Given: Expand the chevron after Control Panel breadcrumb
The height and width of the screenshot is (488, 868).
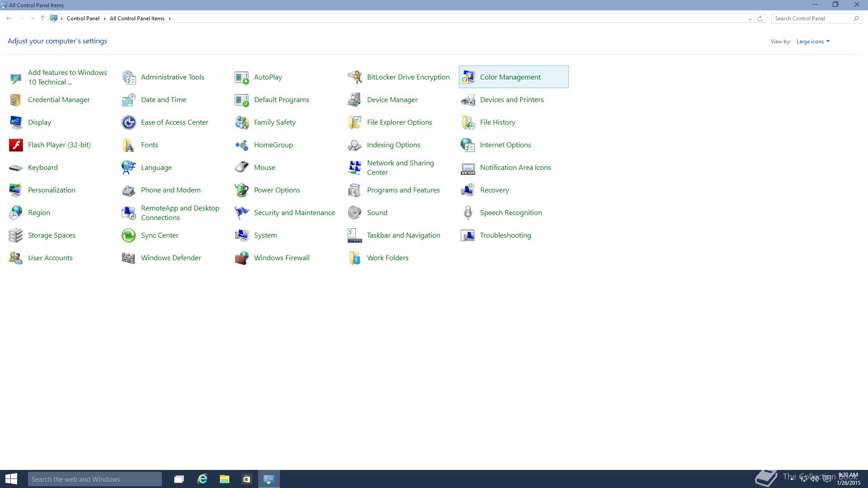Looking at the screenshot, I should pos(104,19).
